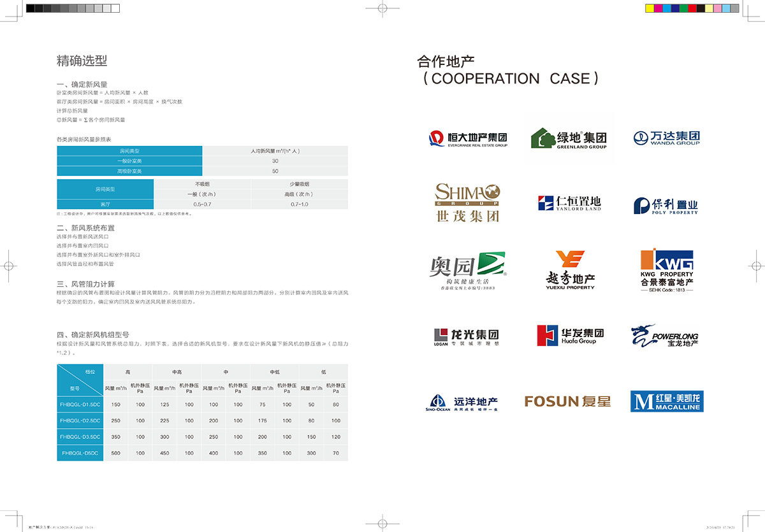Click the Yuexiu Property logo
This screenshot has width=765, height=532.
570,270
